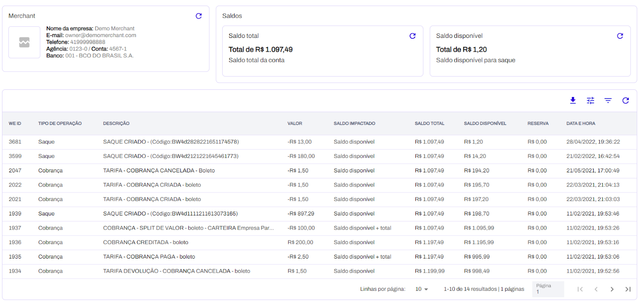Screen dimensions: 644x302
Task: Select row with WE ID 1937
Action: coord(320,228)
